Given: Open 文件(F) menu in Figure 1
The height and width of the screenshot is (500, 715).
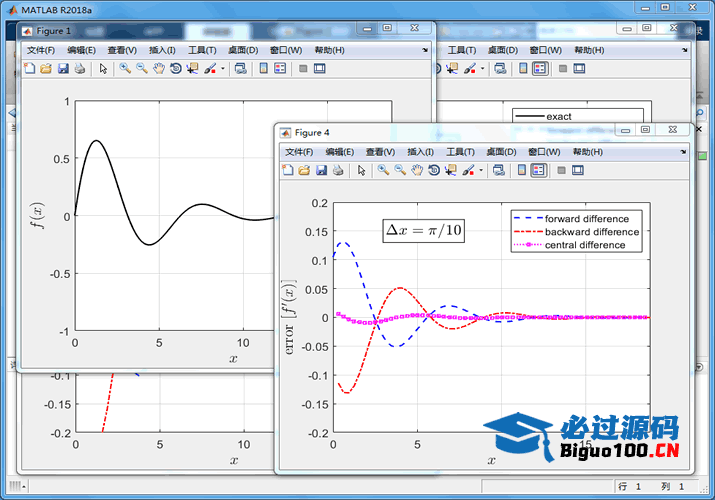Looking at the screenshot, I should pyautogui.click(x=41, y=50).
